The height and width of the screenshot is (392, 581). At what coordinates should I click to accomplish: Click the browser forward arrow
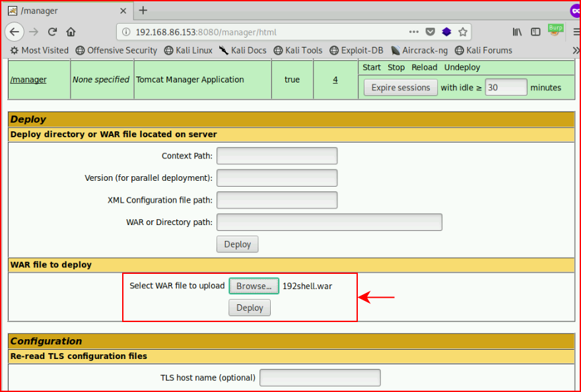point(34,32)
